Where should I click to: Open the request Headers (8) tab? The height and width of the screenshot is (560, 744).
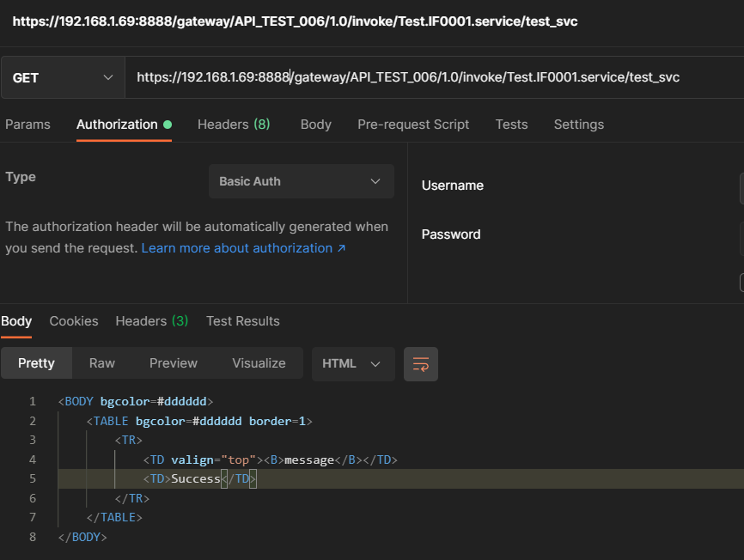pyautogui.click(x=234, y=125)
